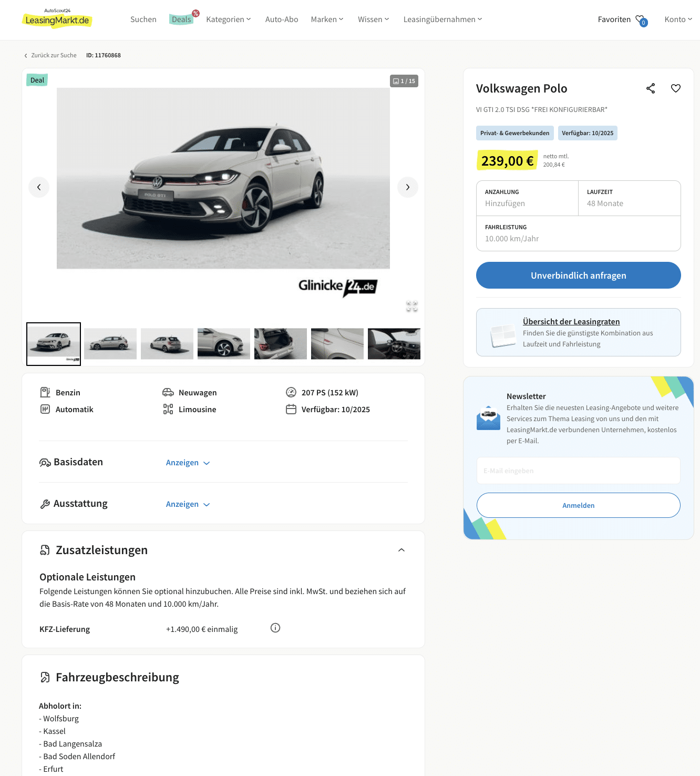This screenshot has height=776, width=700.
Task: Select third thumbnail rear view
Action: (x=167, y=344)
